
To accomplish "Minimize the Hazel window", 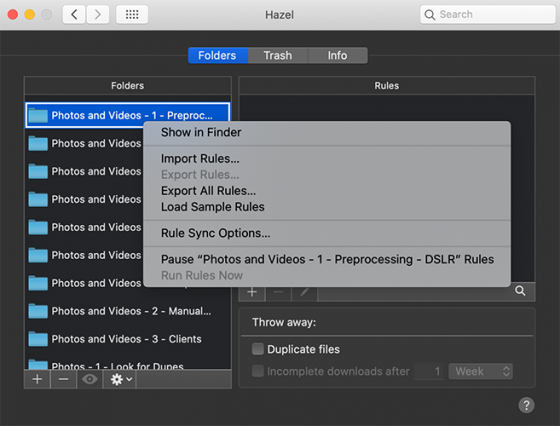I will pyautogui.click(x=30, y=15).
